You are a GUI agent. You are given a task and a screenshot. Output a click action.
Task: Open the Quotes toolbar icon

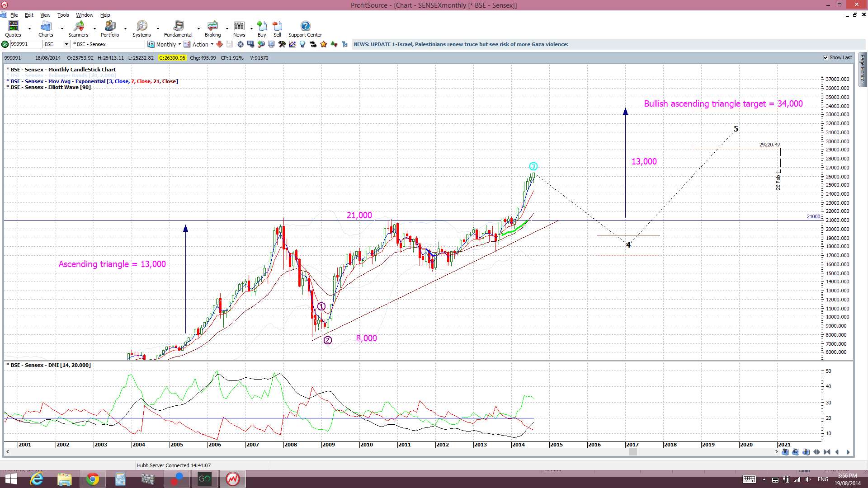point(13,29)
